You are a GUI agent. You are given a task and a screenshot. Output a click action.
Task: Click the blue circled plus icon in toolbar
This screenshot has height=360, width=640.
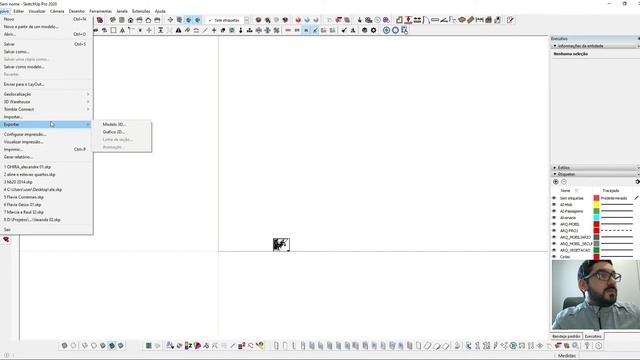[386, 30]
